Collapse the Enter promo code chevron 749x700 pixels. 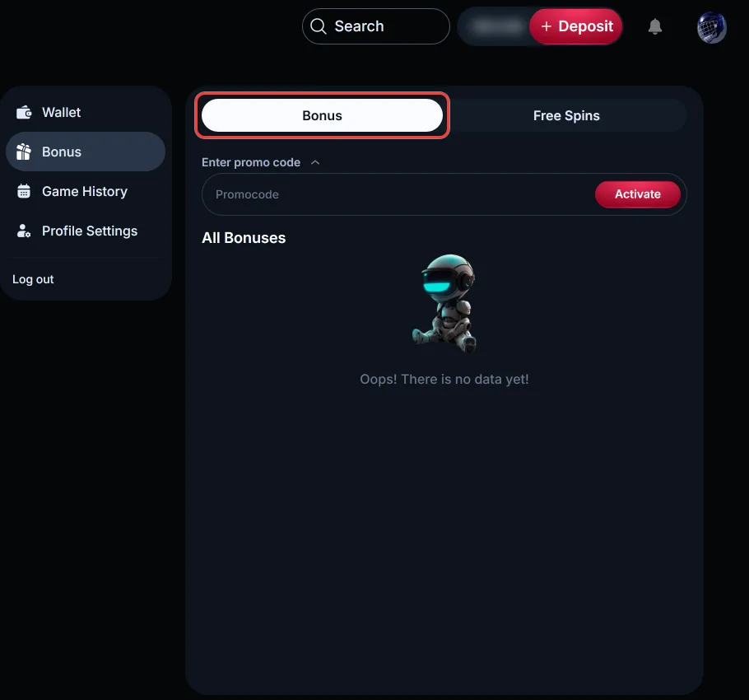pos(315,162)
